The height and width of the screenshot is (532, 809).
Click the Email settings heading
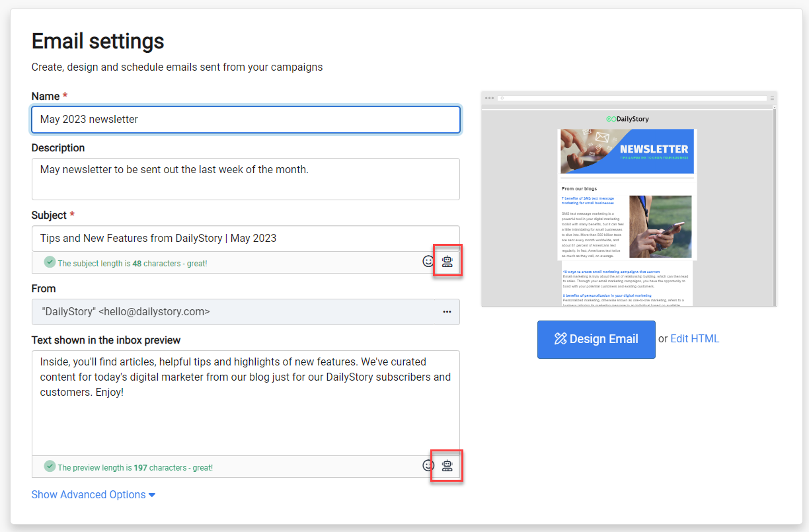pyautogui.click(x=98, y=41)
